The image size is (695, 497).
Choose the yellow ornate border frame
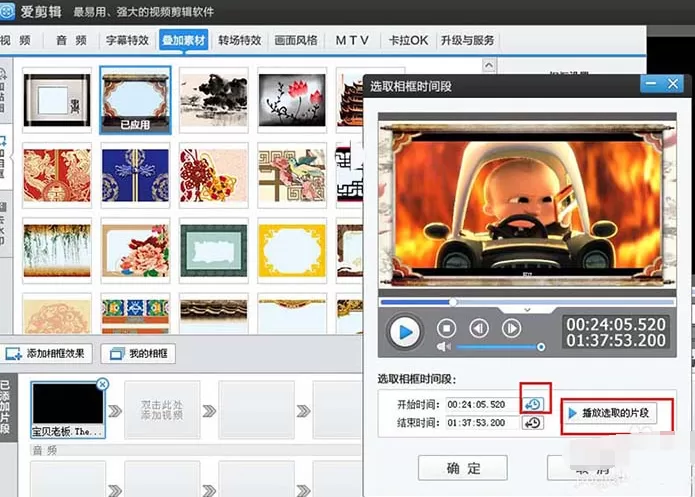tap(292, 250)
